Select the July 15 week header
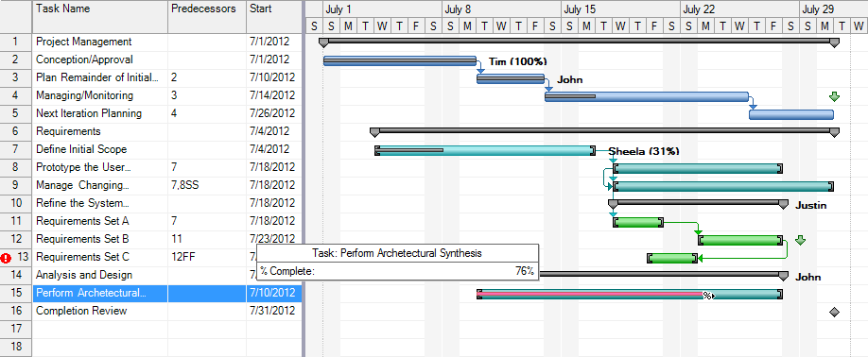 620,9
